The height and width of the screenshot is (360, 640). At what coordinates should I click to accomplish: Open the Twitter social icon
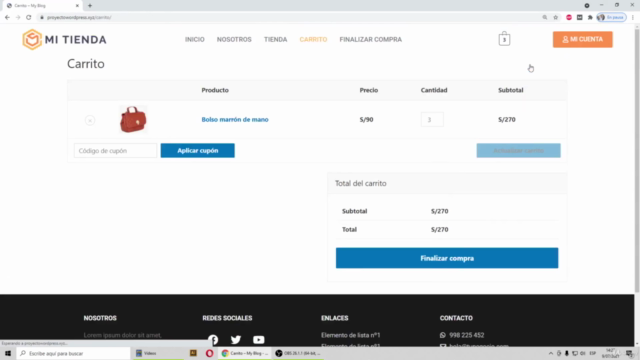236,340
